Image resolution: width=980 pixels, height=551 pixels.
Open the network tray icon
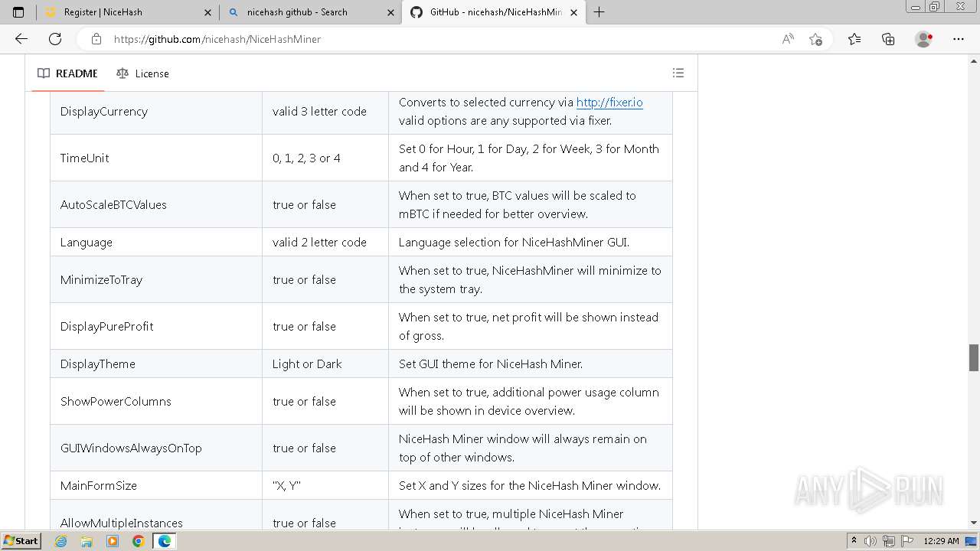pos(889,541)
